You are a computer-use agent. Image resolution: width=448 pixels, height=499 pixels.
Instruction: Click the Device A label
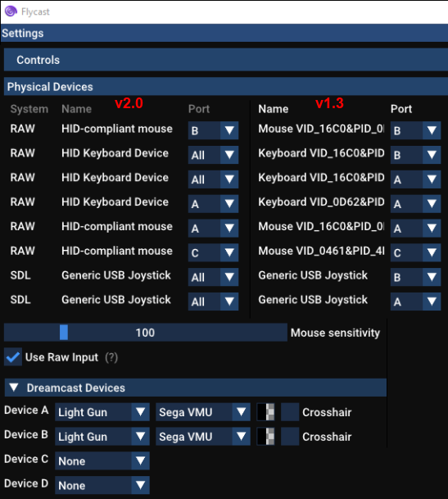[26, 411]
